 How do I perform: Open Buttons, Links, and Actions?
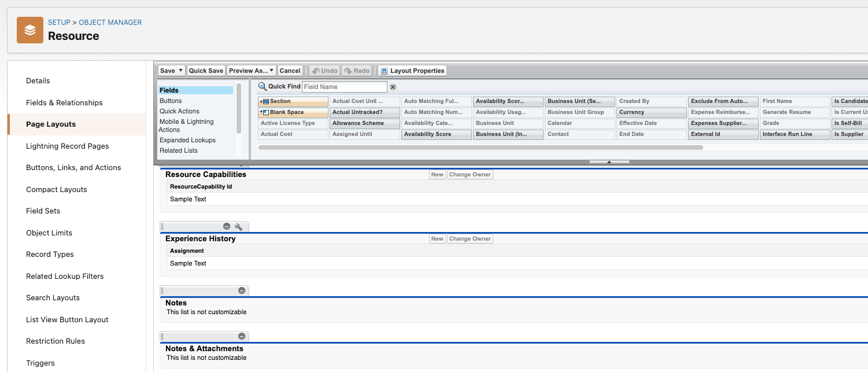click(73, 168)
